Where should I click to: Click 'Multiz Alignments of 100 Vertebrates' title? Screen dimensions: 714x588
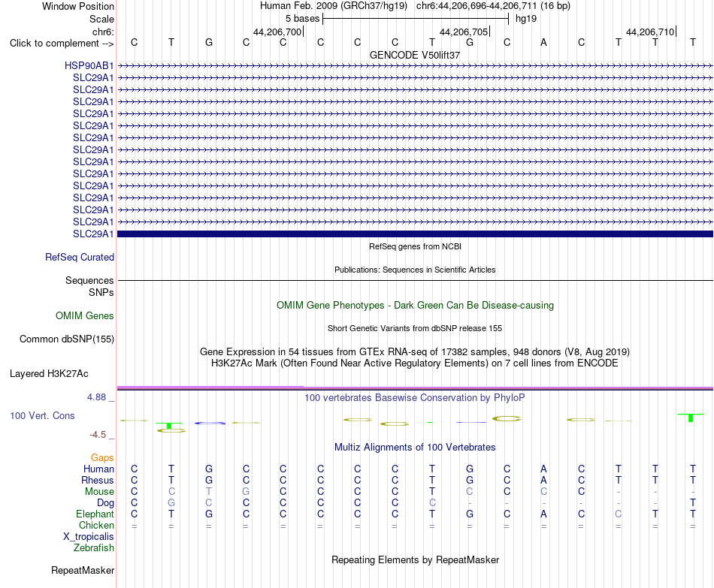click(x=415, y=448)
